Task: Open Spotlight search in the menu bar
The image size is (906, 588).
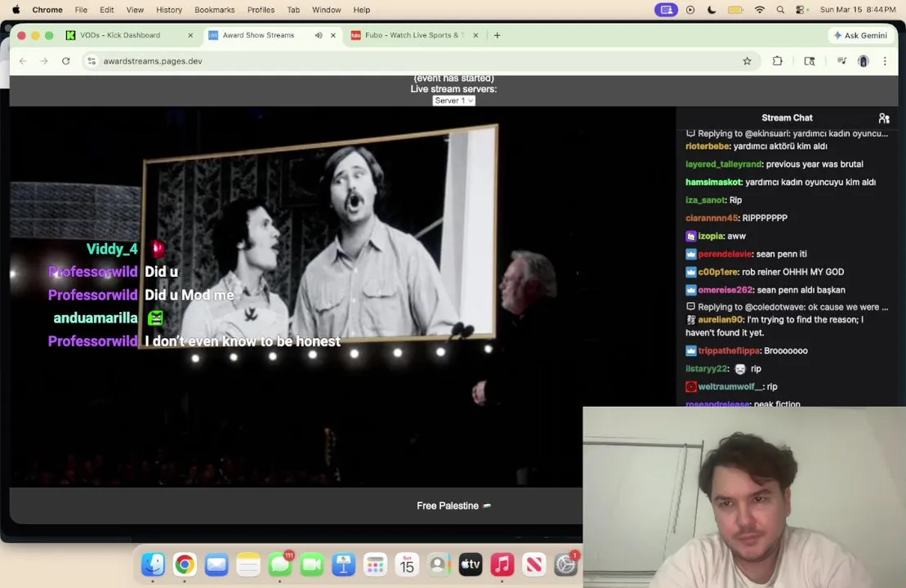Action: pyautogui.click(x=781, y=10)
